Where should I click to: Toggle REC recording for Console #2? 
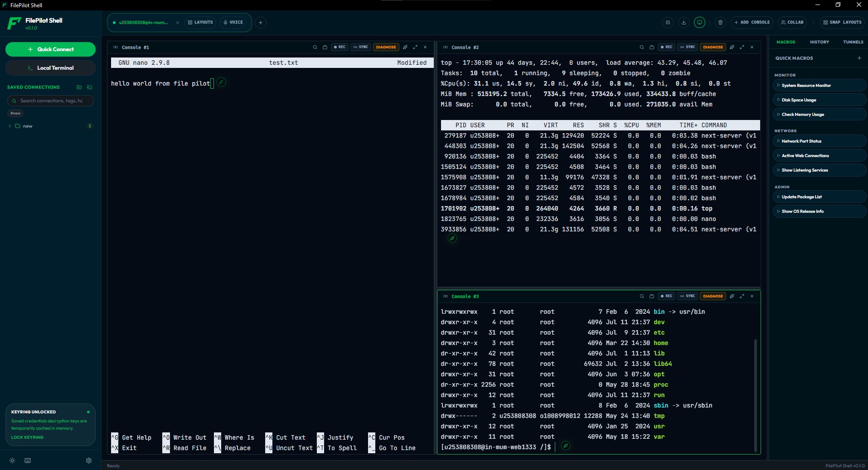pyautogui.click(x=666, y=47)
